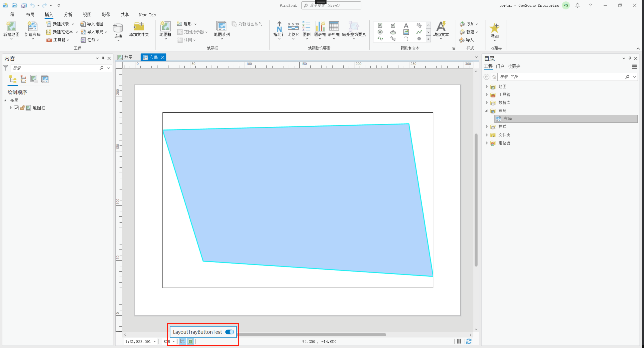Viewport: 644px width, 348px height.
Task: Switch to 门户 tab in Catalog pane
Action: tap(500, 66)
